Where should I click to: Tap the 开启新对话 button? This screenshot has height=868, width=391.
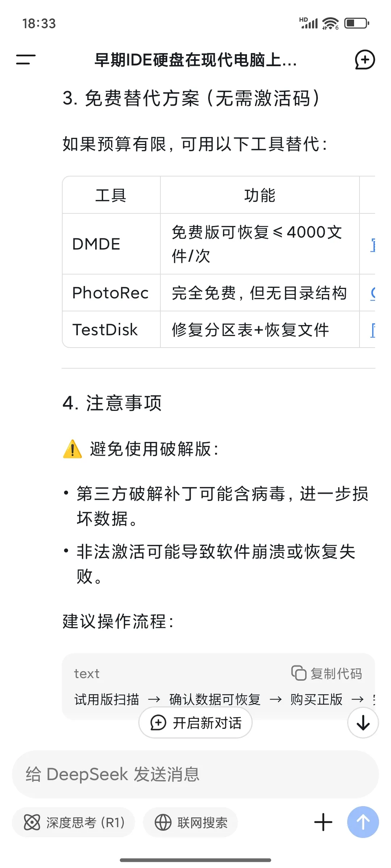195,723
